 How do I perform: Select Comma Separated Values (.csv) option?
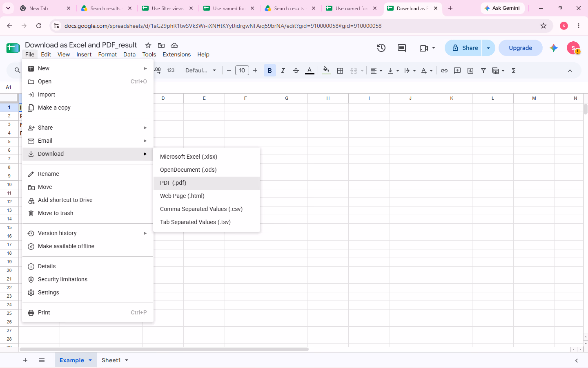207,209
